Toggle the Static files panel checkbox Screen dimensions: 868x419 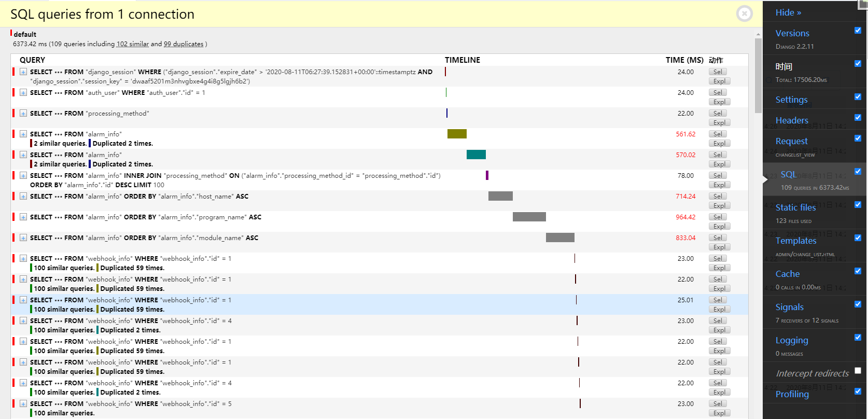tap(858, 204)
